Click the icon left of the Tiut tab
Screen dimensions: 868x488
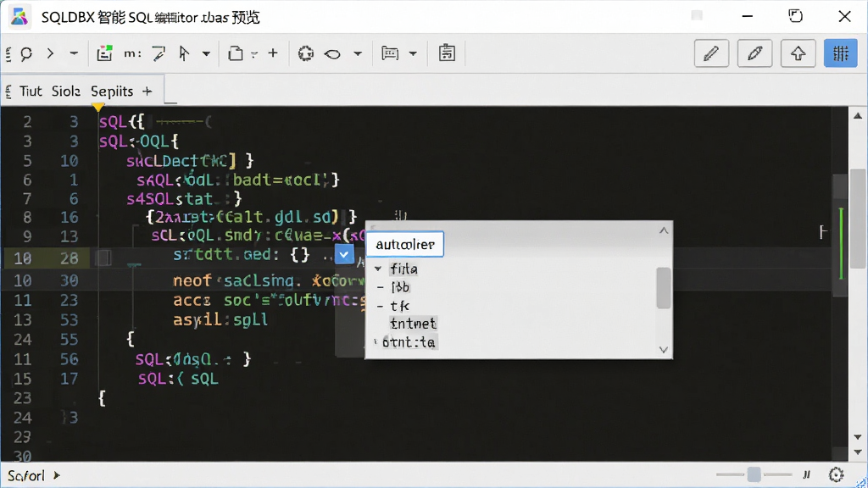pyautogui.click(x=8, y=91)
